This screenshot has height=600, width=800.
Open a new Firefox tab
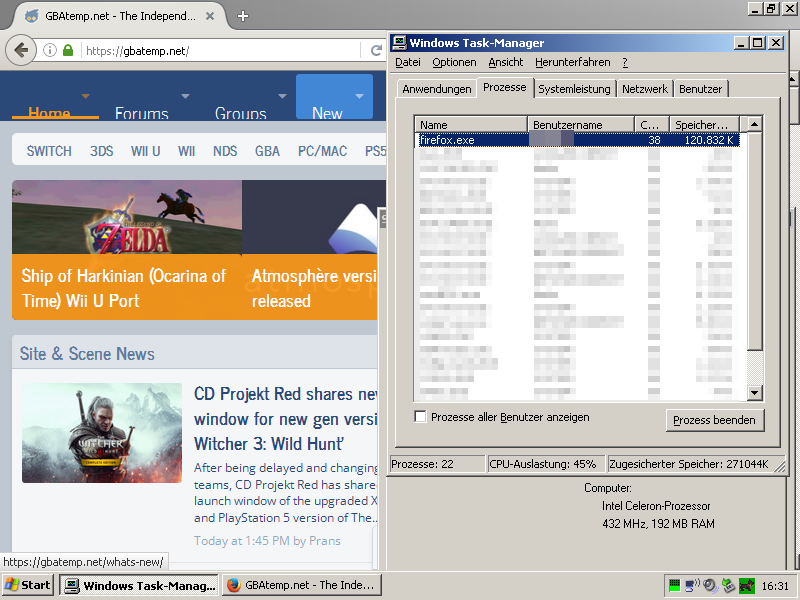point(243,16)
